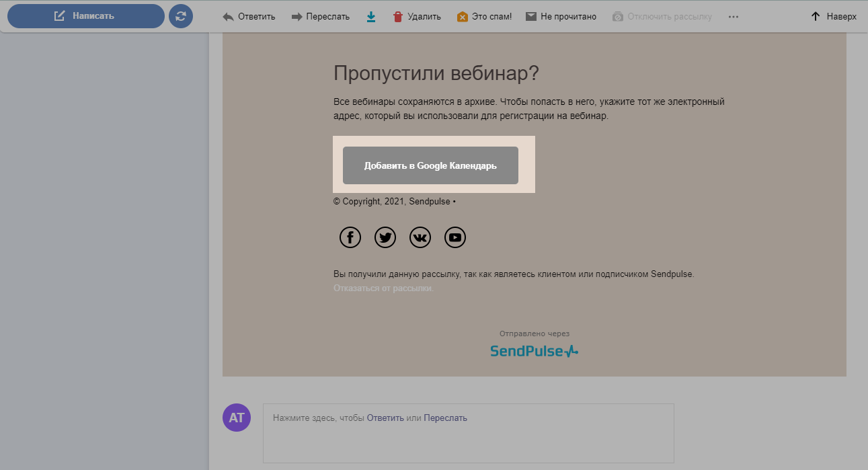Click Добавить в Google Календарь button
The height and width of the screenshot is (470, 868).
[430, 165]
